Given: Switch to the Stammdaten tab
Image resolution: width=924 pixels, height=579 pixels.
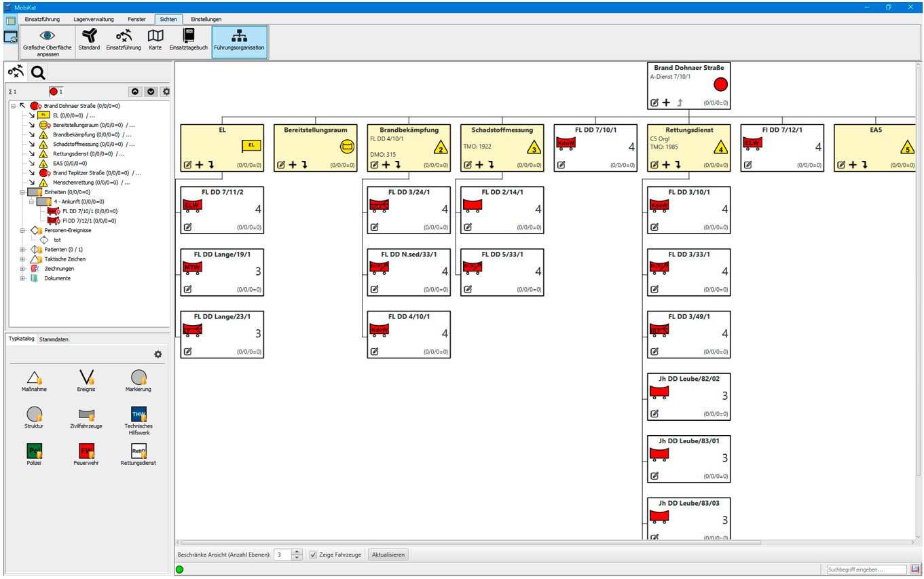Looking at the screenshot, I should [54, 339].
